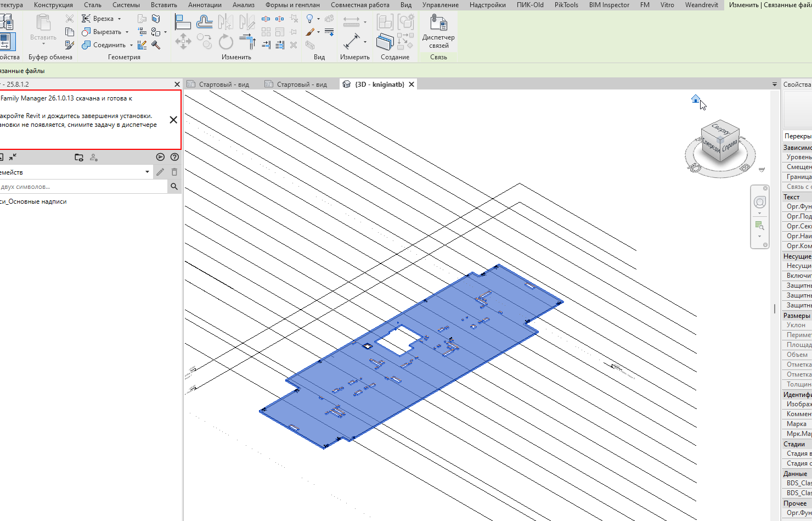Click the magnifier search icon in Family Manager

[174, 187]
